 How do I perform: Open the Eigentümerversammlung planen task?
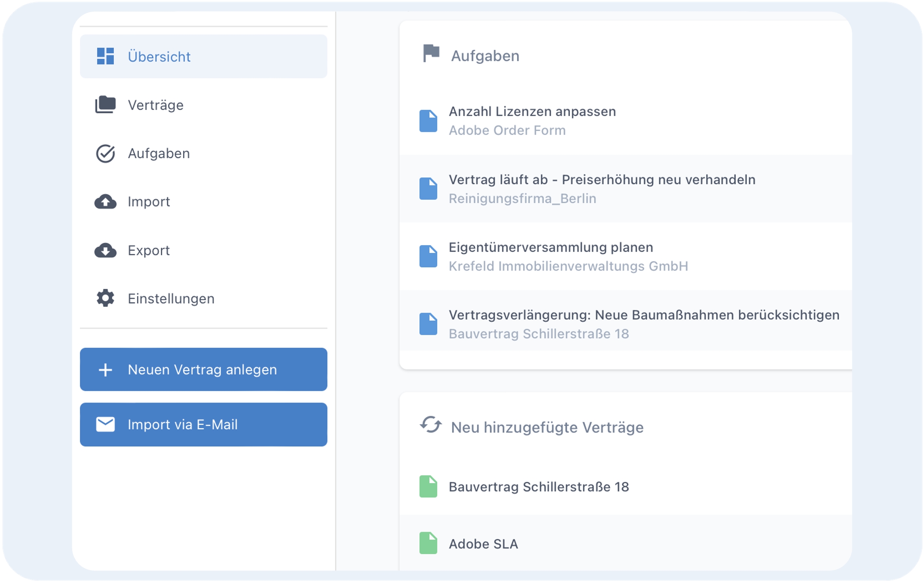point(551,247)
